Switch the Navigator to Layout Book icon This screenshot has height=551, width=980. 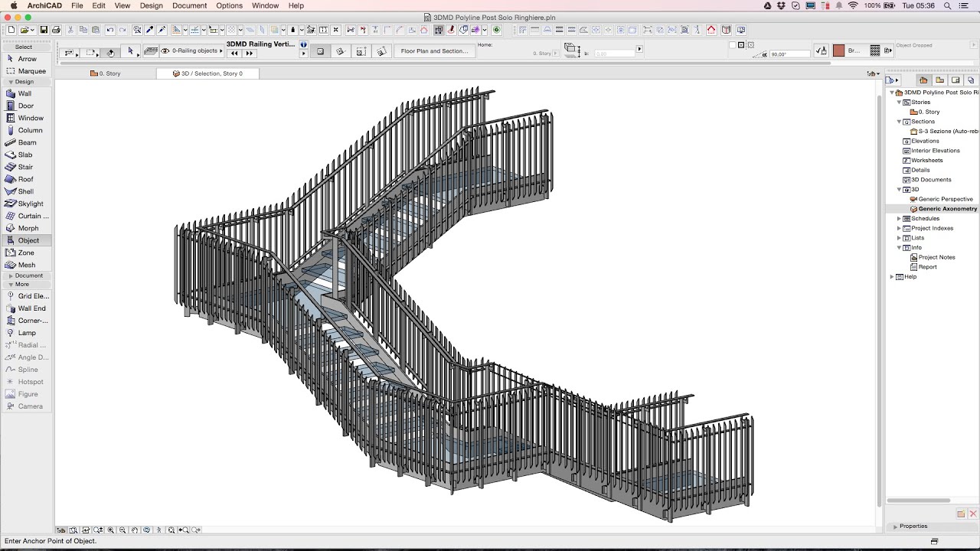coord(956,80)
